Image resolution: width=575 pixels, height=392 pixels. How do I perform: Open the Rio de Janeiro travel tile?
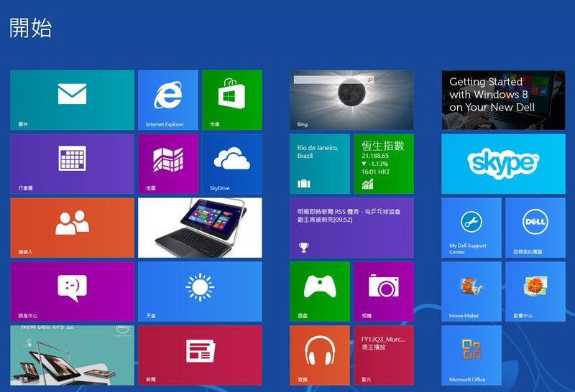point(320,163)
